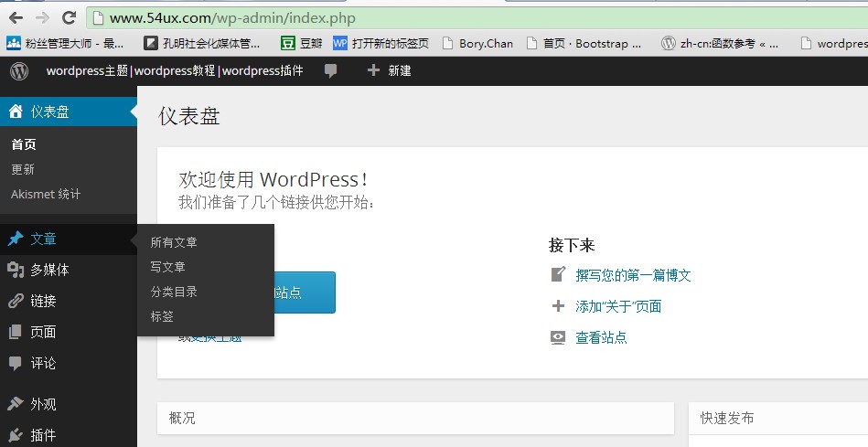Click the plus icon beside 新建
The width and height of the screenshot is (868, 447).
[x=374, y=70]
